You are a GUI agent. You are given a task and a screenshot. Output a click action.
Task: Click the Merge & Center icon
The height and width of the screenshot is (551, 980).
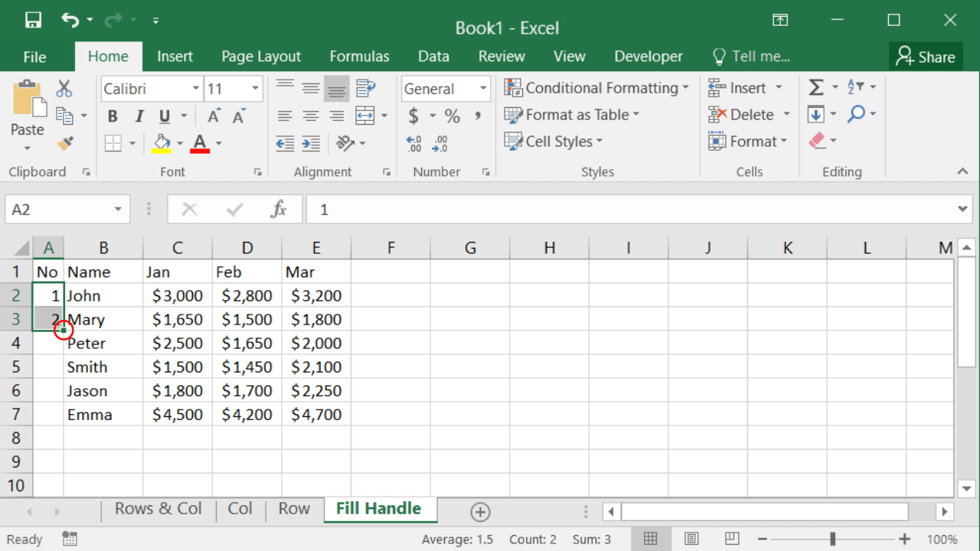(x=365, y=116)
